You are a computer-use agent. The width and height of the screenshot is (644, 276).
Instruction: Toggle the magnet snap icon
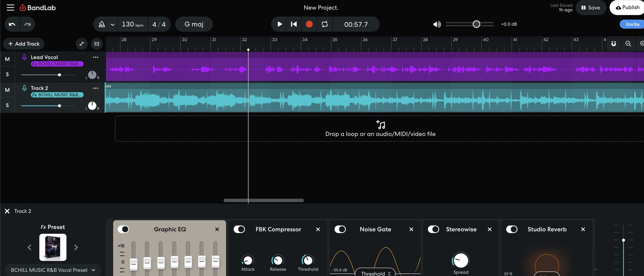pyautogui.click(x=613, y=44)
